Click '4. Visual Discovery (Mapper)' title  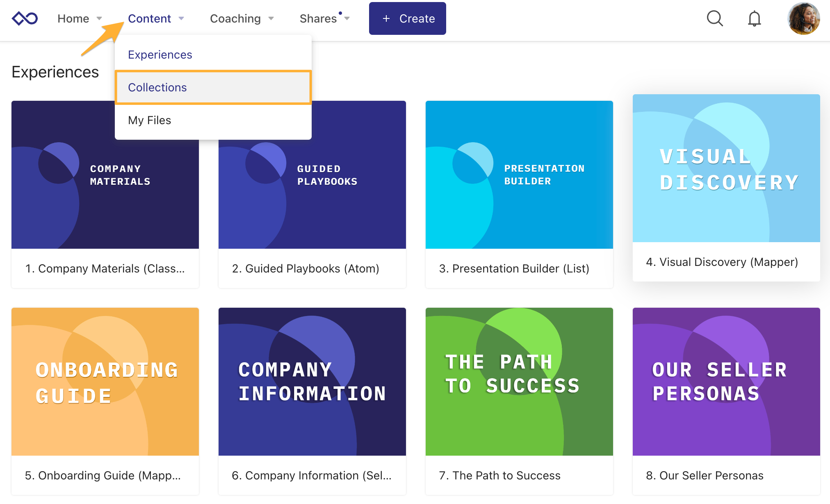point(722,262)
